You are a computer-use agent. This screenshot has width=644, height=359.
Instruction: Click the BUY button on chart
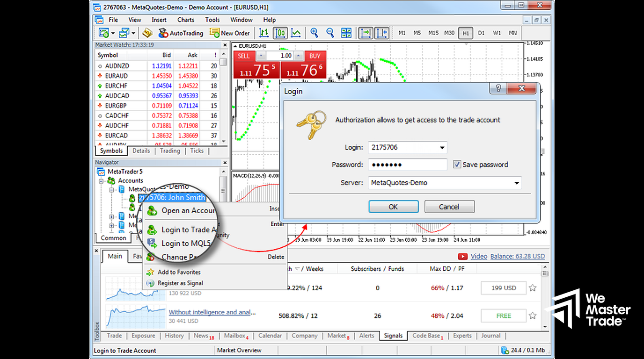click(315, 56)
